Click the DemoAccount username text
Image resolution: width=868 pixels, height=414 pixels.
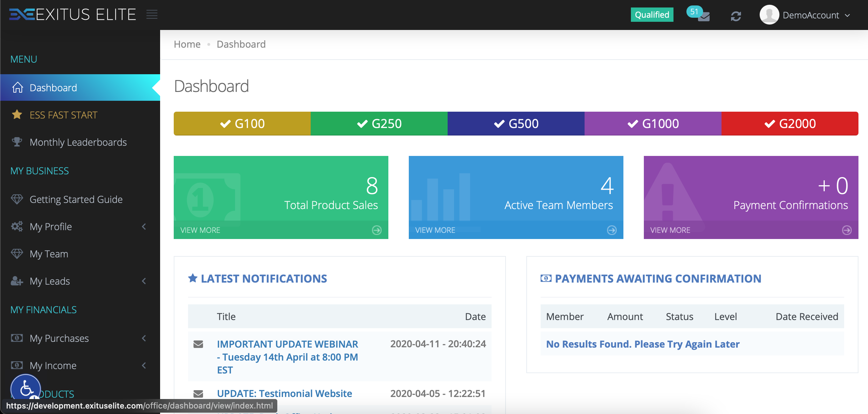tap(811, 15)
